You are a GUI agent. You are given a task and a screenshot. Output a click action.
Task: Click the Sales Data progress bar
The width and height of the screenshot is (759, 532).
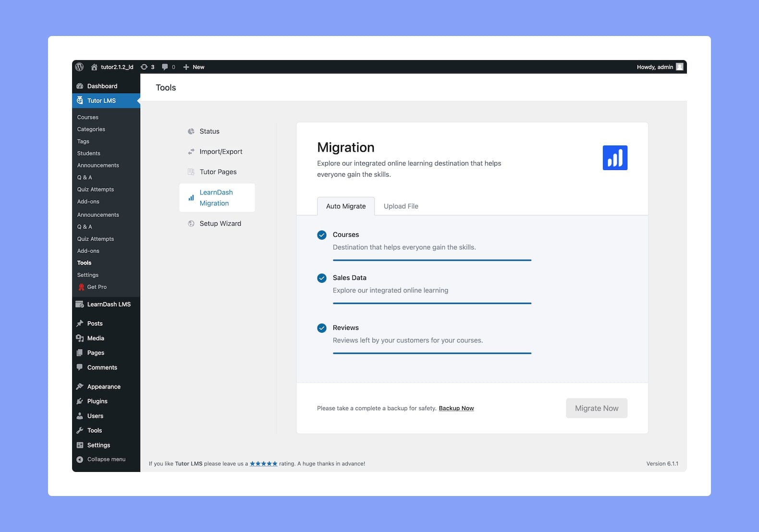[x=432, y=303]
